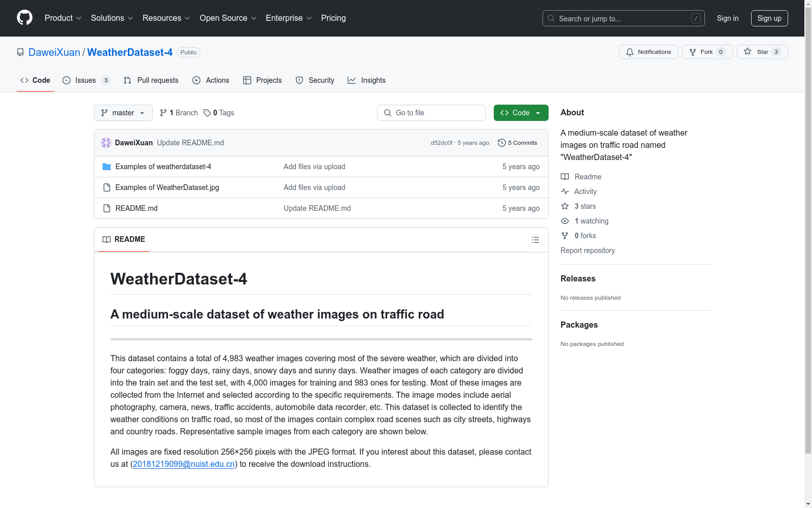Click the magnifier icon in header search
The image size is (812, 508).
click(551, 18)
